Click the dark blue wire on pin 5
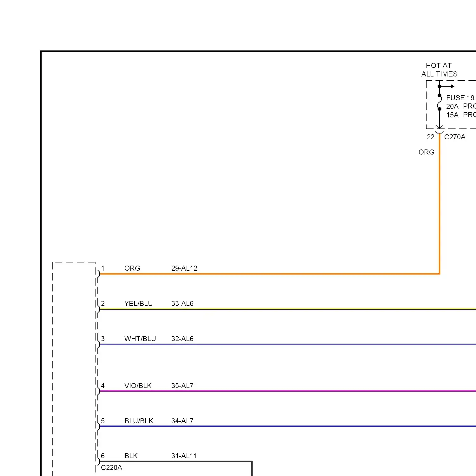This screenshot has height=476, width=476. [288, 426]
